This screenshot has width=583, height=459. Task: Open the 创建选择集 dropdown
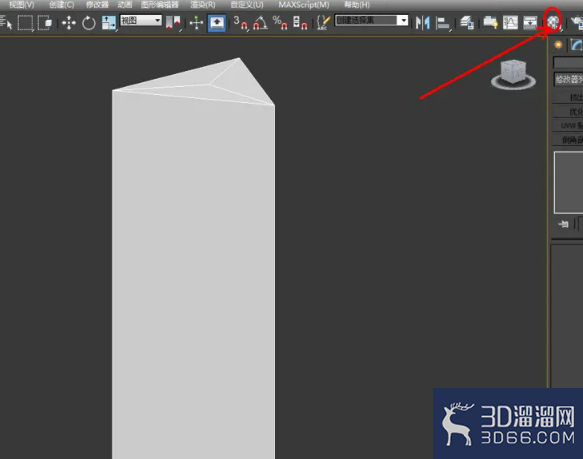tap(371, 20)
